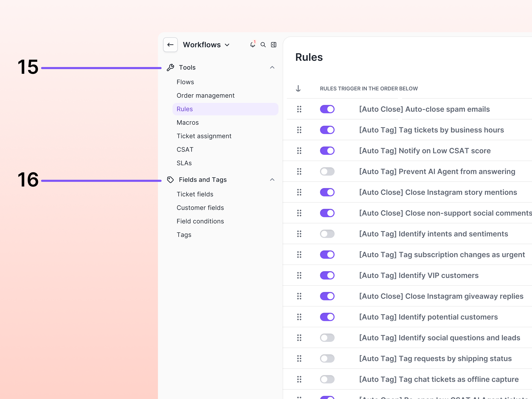Open notifications with the bell icon
Image resolution: width=532 pixels, height=399 pixels.
point(252,45)
